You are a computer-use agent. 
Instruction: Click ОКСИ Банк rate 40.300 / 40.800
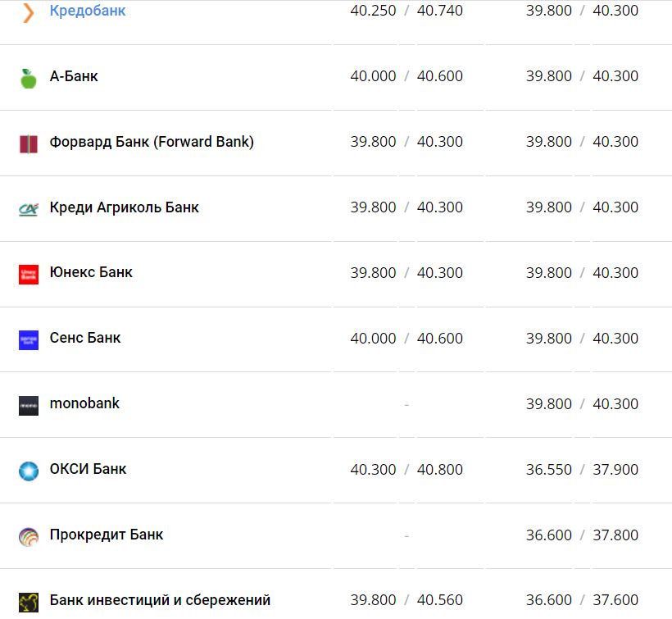point(406,470)
